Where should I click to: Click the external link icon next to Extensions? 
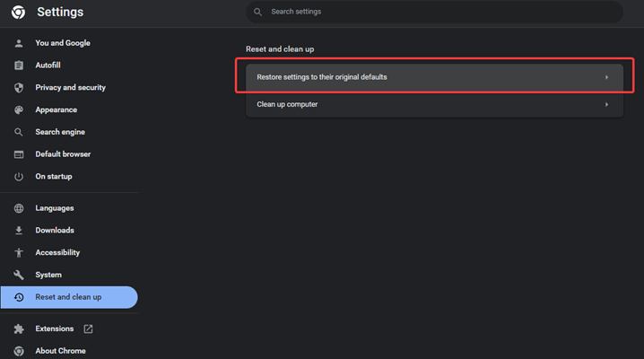[88, 329]
